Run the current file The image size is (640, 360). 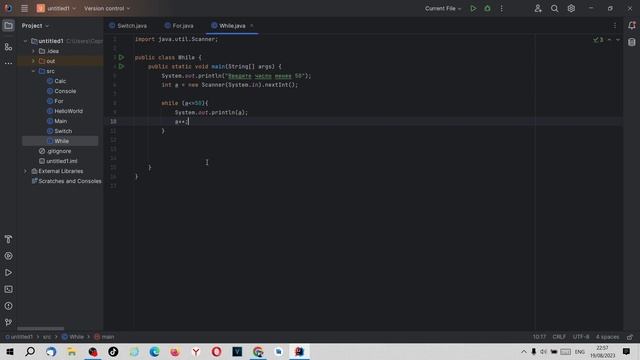coord(473,8)
